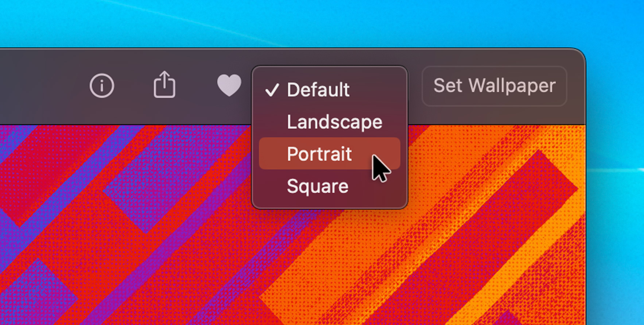Viewport: 644px width, 325px height.
Task: Favorite the wallpaper with heart icon
Action: [229, 85]
